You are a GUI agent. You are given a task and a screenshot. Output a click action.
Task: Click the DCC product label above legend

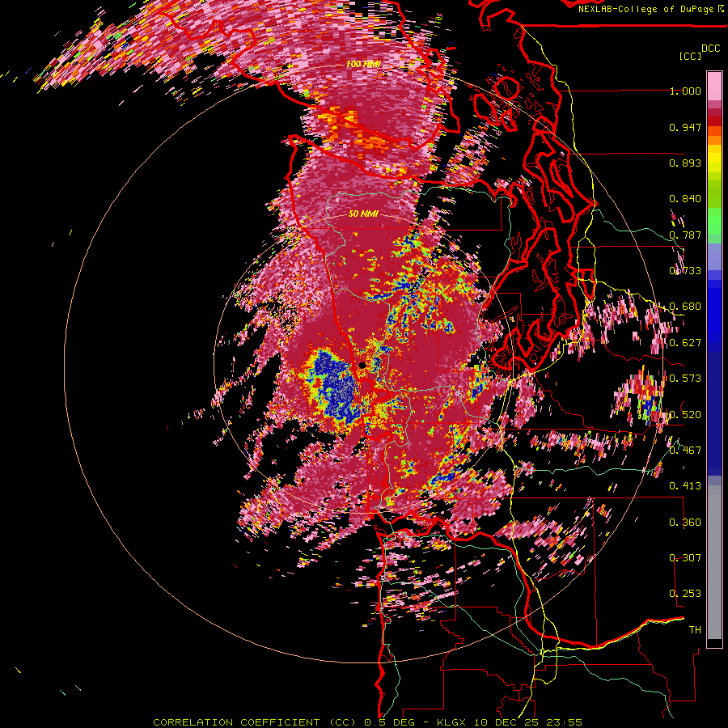tap(711, 49)
